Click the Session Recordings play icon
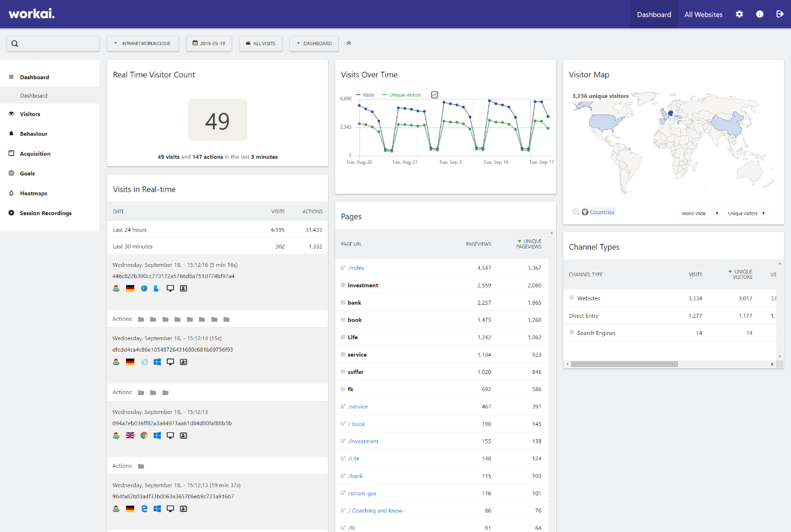 coord(11,213)
